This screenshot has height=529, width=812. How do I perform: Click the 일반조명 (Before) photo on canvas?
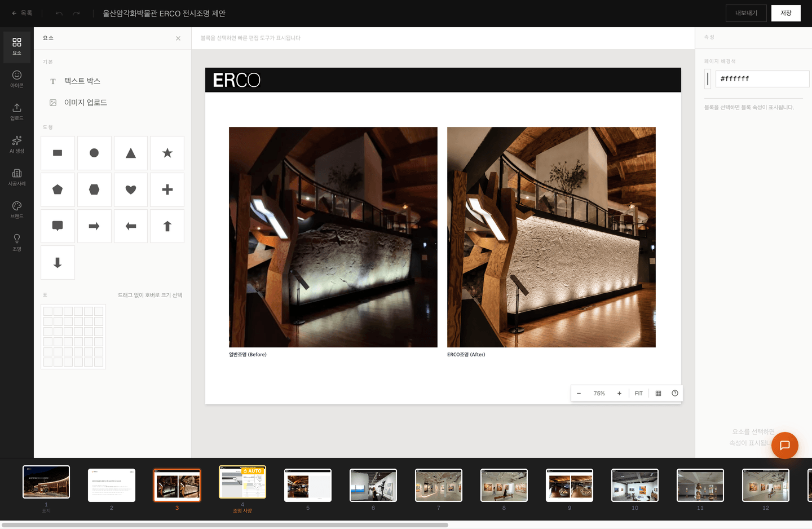coord(333,237)
